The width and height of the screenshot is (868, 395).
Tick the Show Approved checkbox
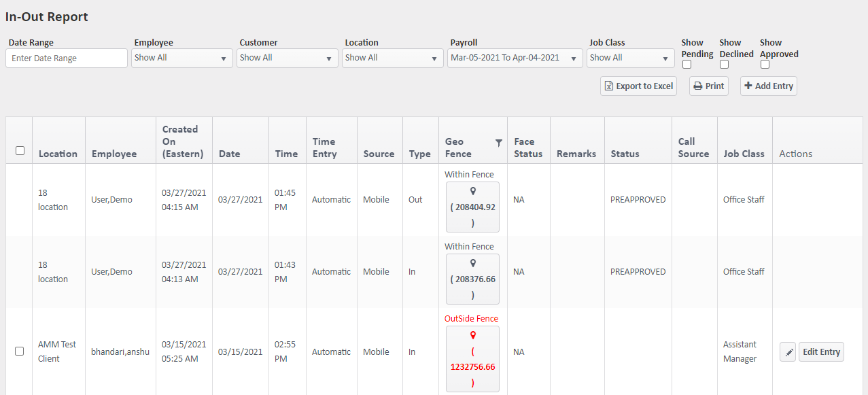pyautogui.click(x=764, y=64)
